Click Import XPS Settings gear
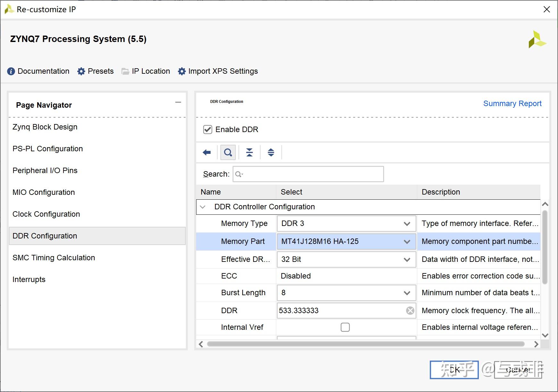This screenshot has width=558, height=392. tap(182, 71)
